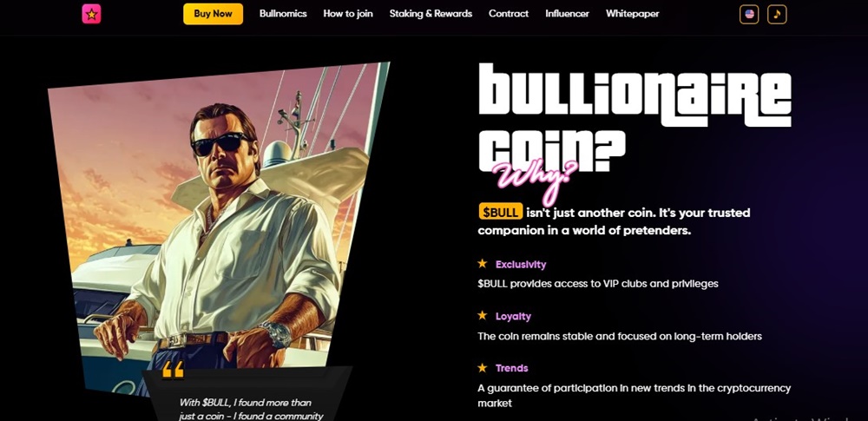Click the Bullionaire Coin title

(x=635, y=117)
